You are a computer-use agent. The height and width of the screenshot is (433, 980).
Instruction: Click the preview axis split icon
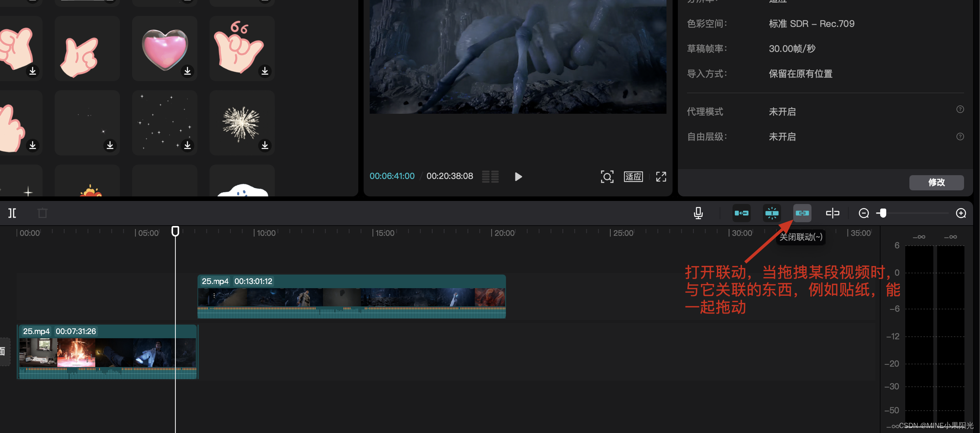pos(832,213)
